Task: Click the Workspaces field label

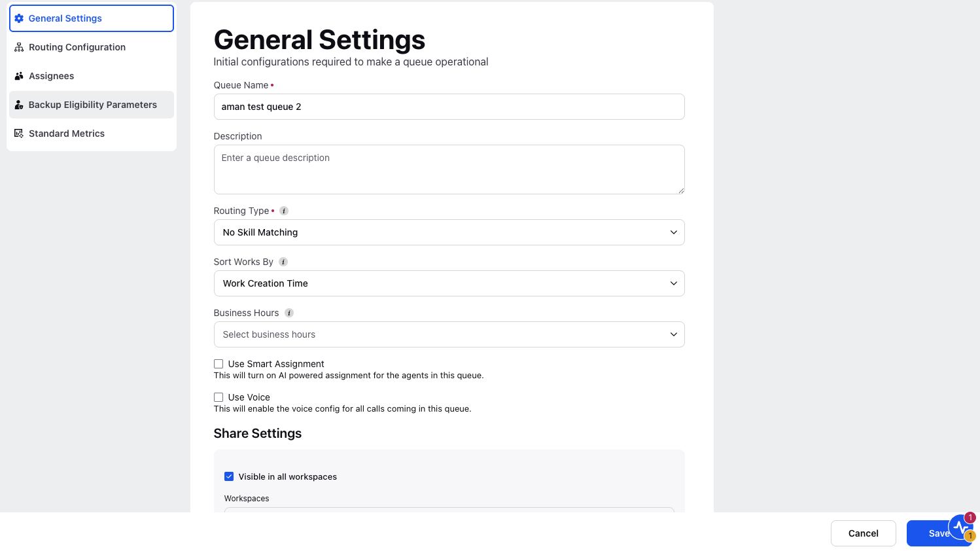Action: pos(247,499)
